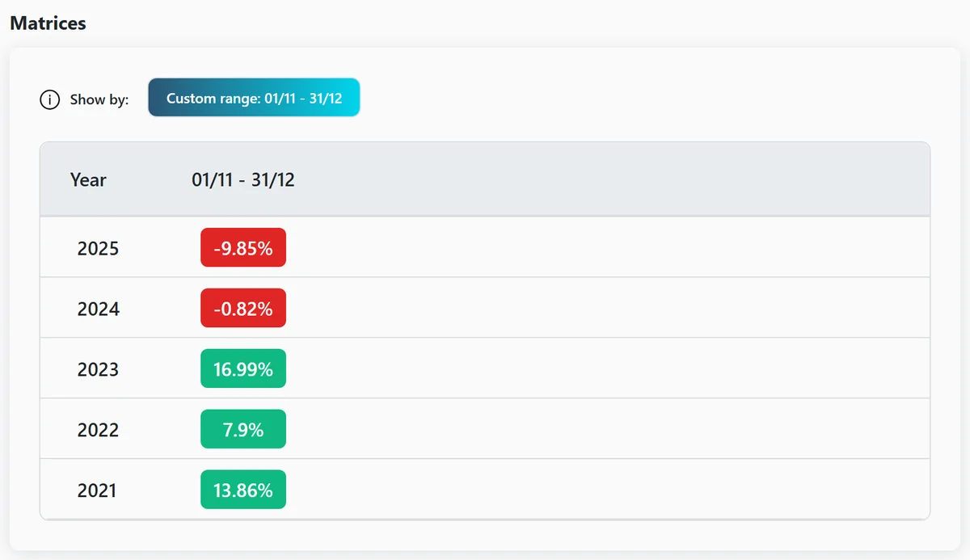Screen dimensions: 970x560
Task: Click the 16.99% return badge
Action: pyautogui.click(x=243, y=369)
